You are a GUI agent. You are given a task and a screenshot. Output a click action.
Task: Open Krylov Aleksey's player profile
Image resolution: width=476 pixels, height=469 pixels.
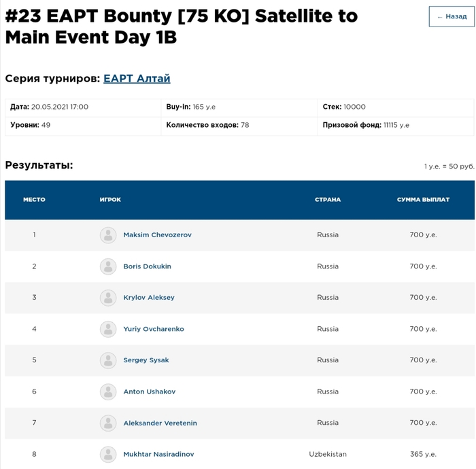click(149, 298)
